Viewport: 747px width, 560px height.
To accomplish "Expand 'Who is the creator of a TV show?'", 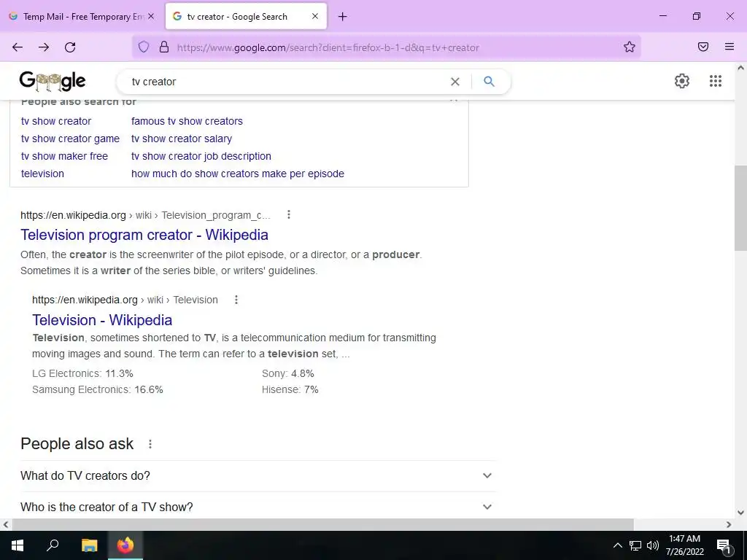I will (x=258, y=507).
